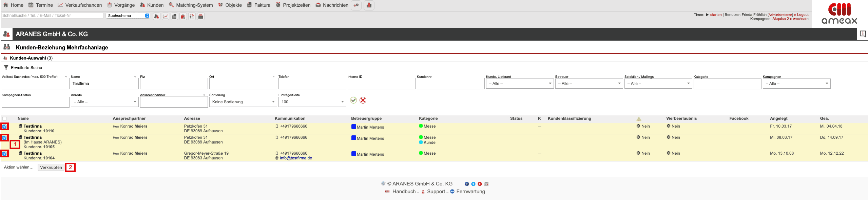
Task: Apply search with the checkmark icon
Action: (353, 100)
